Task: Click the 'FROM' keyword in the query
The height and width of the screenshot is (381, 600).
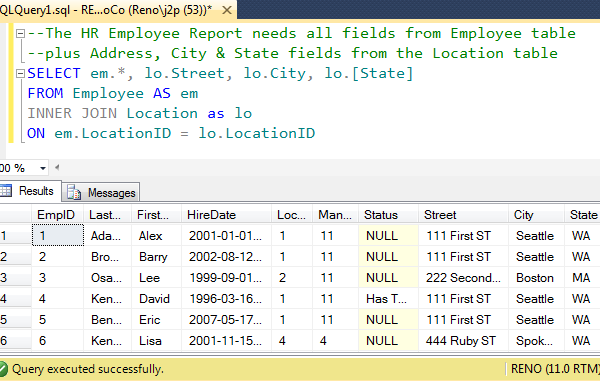Action: click(x=45, y=93)
